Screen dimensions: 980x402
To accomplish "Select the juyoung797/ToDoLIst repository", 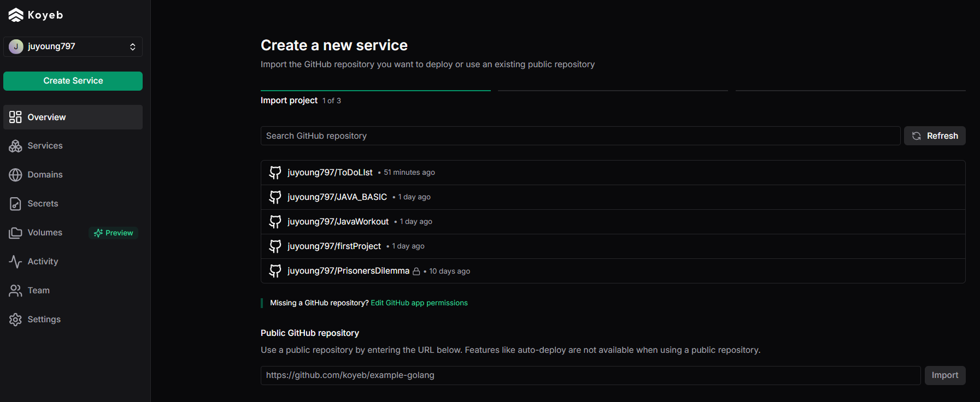I will (613, 173).
